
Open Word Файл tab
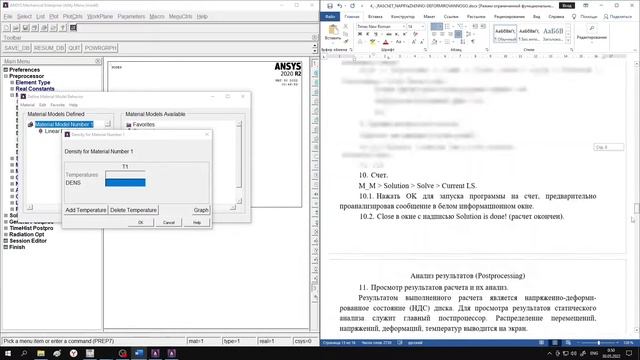click(x=330, y=16)
